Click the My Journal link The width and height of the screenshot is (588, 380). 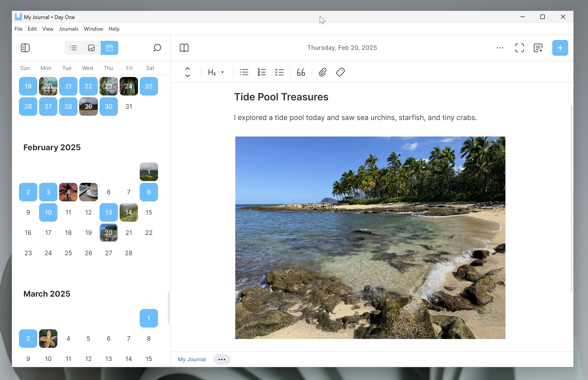tap(192, 359)
